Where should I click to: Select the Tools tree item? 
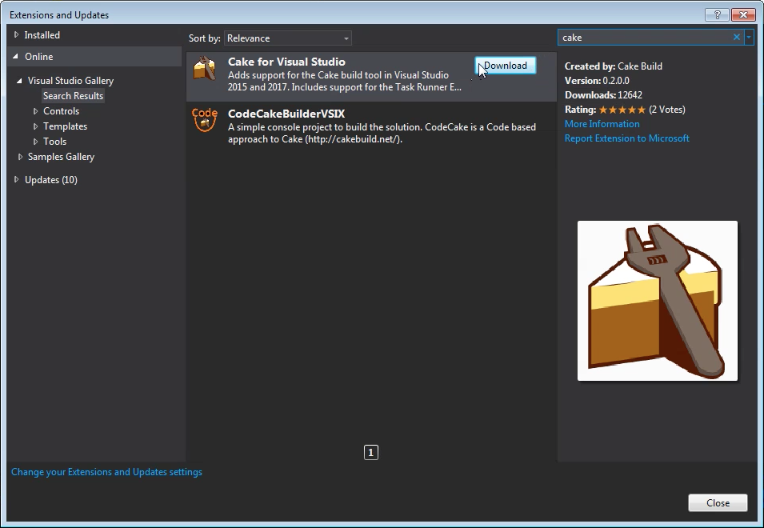(x=55, y=141)
